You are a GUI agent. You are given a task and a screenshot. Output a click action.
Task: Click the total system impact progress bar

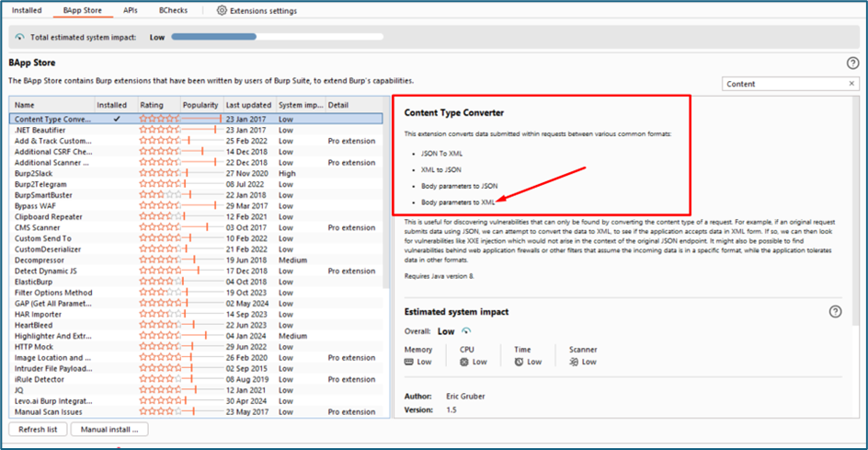(x=277, y=37)
